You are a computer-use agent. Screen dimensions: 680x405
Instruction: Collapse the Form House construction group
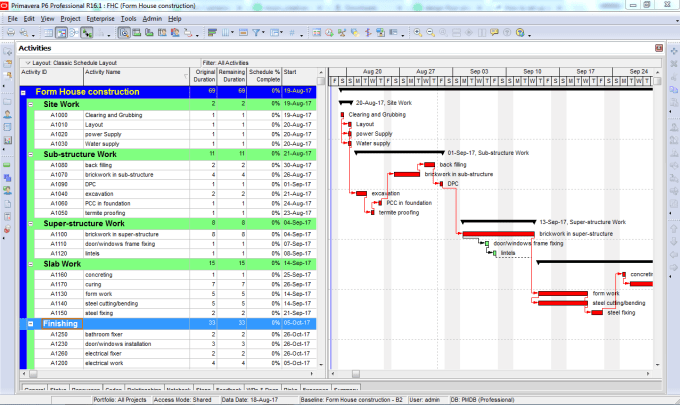tap(24, 92)
